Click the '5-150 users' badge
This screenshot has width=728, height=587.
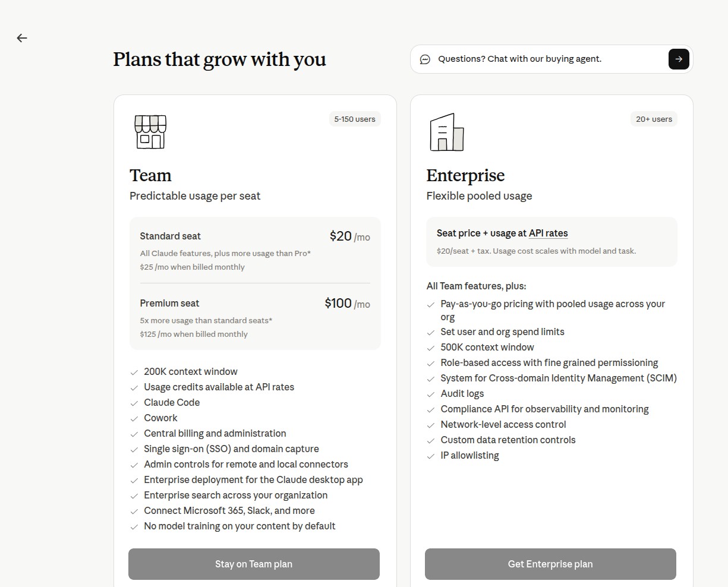pyautogui.click(x=355, y=119)
